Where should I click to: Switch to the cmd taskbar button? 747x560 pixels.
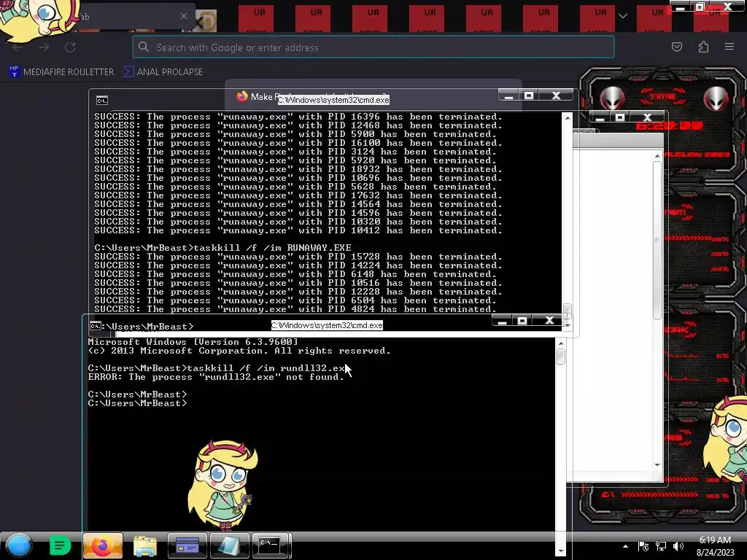pos(270,545)
